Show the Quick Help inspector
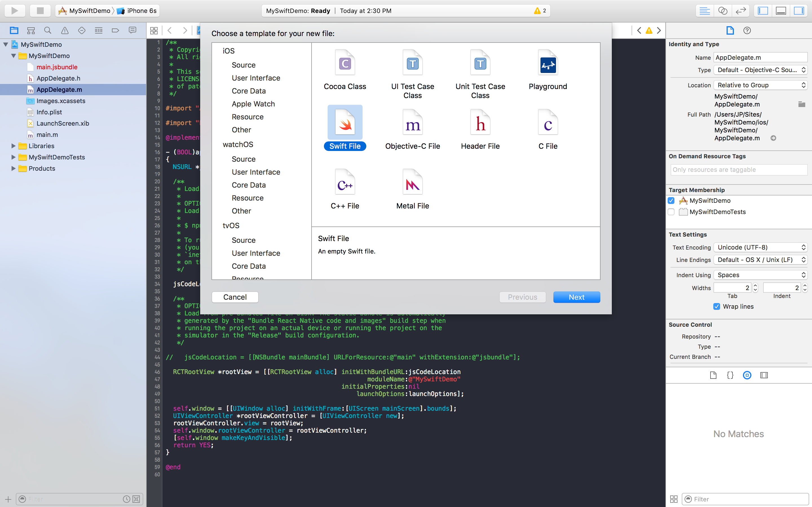Image resolution: width=812 pixels, height=507 pixels. 747,30
